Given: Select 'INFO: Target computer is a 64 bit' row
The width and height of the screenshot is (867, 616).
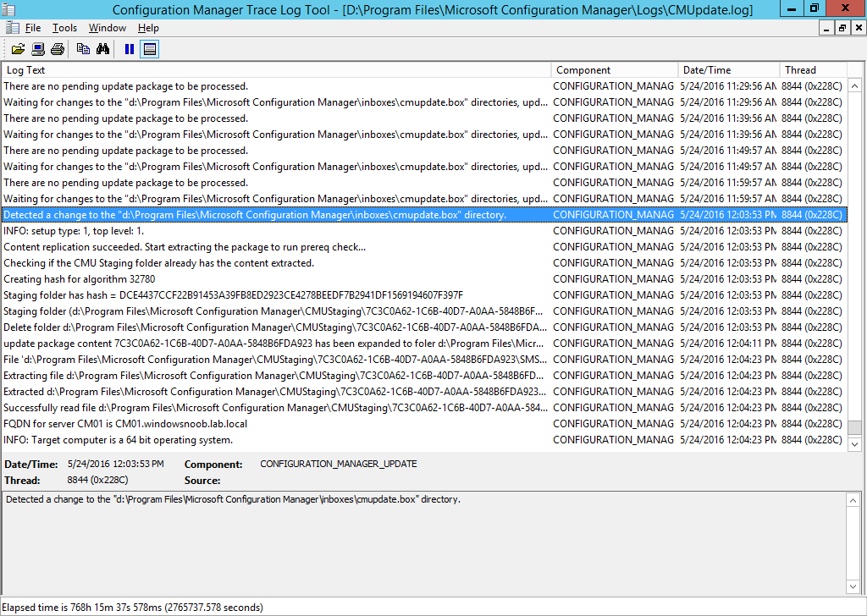Looking at the screenshot, I should tap(425, 440).
